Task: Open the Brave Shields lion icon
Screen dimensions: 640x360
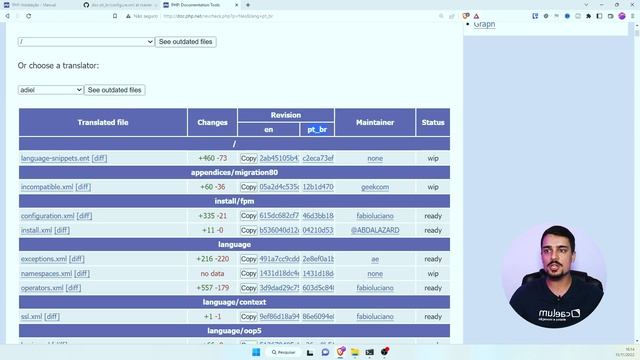Action: click(466, 16)
